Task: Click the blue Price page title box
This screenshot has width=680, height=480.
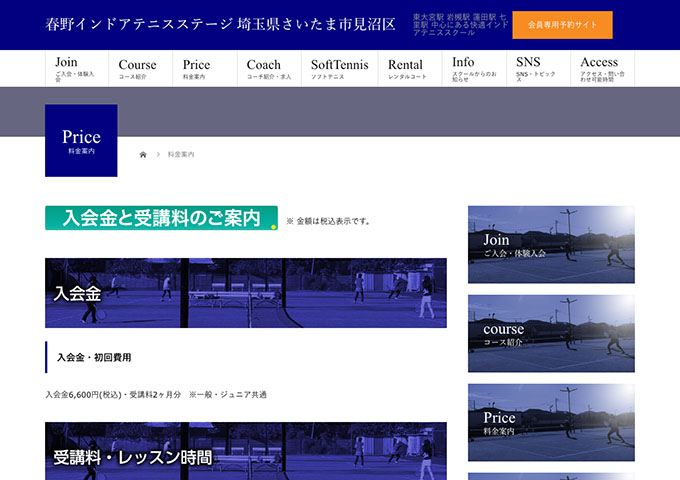Action: click(81, 140)
